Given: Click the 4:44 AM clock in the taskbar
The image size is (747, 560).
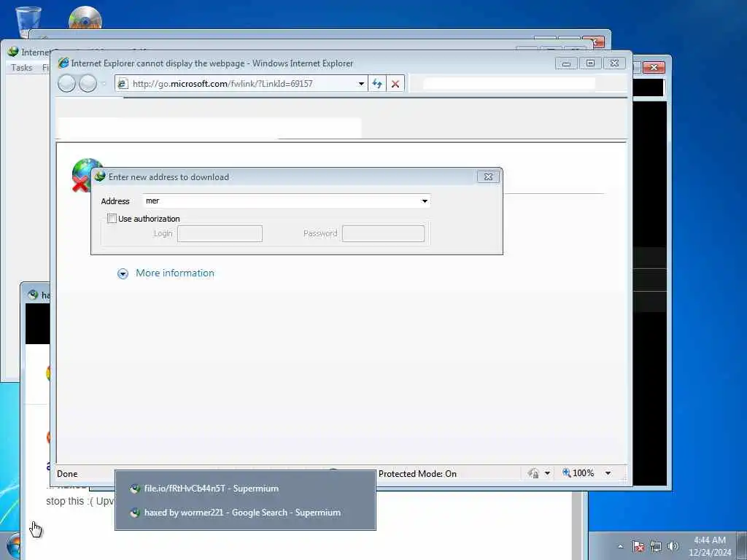Looking at the screenshot, I should (709, 540).
